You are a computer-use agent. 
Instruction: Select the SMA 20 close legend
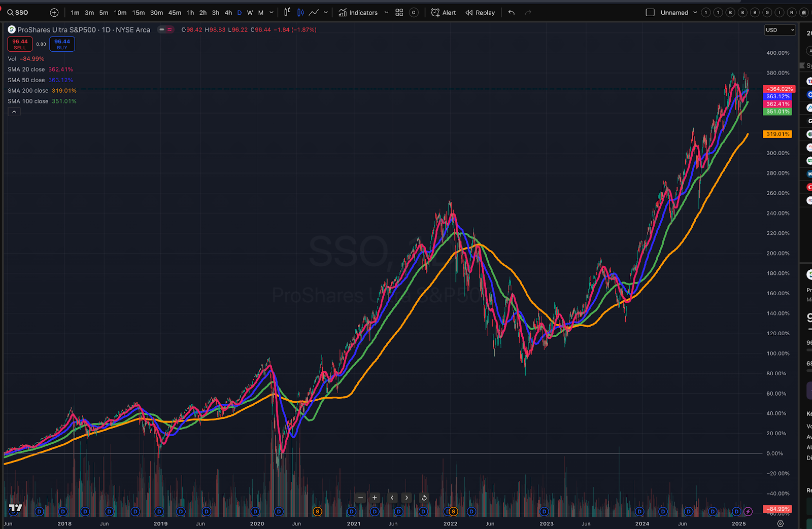coord(40,69)
